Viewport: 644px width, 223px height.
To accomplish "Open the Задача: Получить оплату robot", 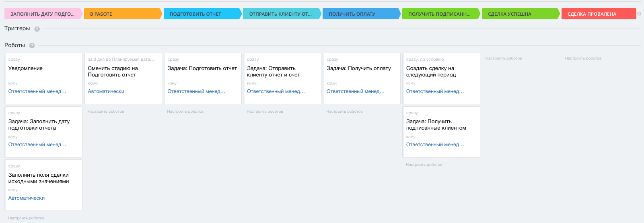I will tap(358, 68).
